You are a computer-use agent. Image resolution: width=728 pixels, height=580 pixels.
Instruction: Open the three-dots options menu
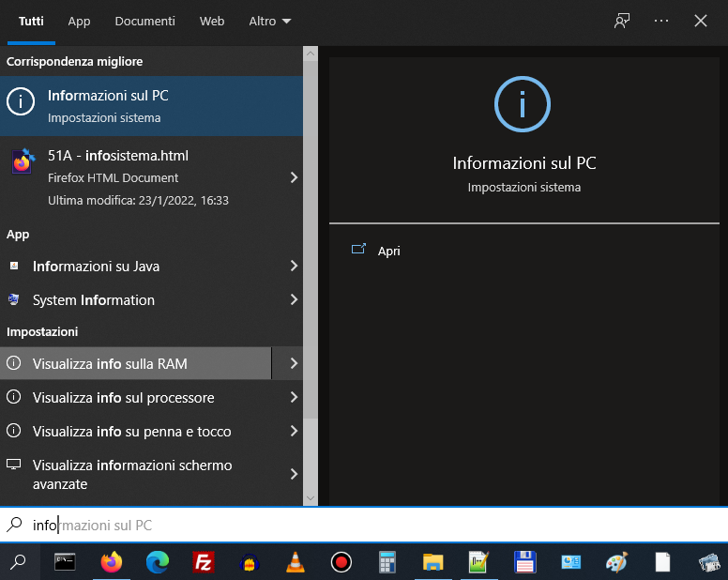661,21
